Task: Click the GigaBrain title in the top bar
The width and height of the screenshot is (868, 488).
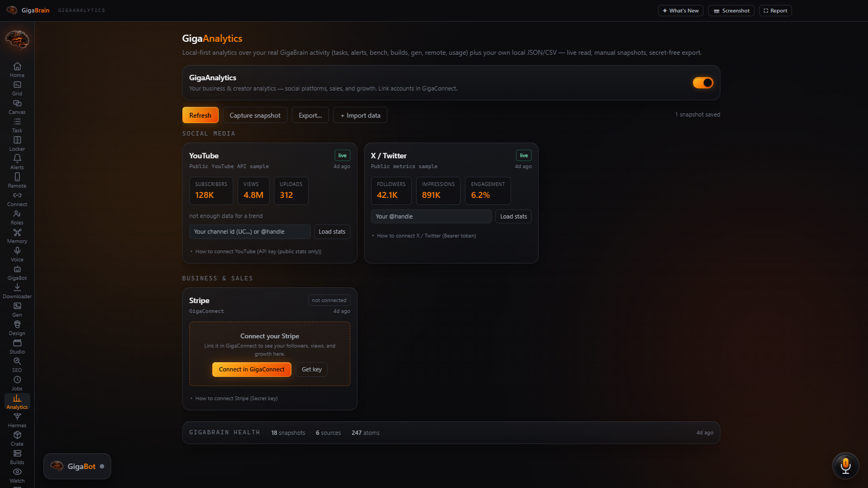Action: pos(35,10)
